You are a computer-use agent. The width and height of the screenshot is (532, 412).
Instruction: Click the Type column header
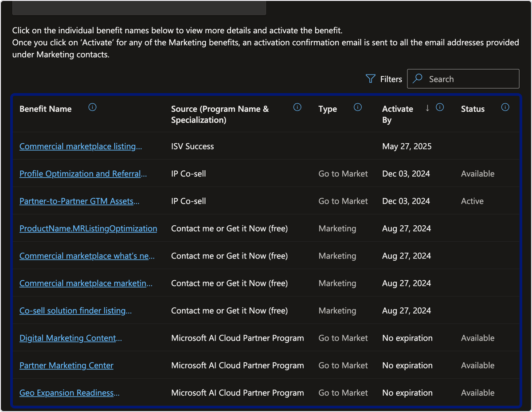328,109
